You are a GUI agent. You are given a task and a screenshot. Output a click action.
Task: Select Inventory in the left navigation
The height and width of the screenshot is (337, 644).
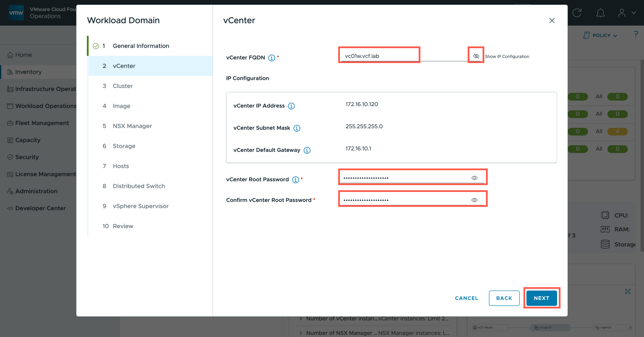coord(28,72)
